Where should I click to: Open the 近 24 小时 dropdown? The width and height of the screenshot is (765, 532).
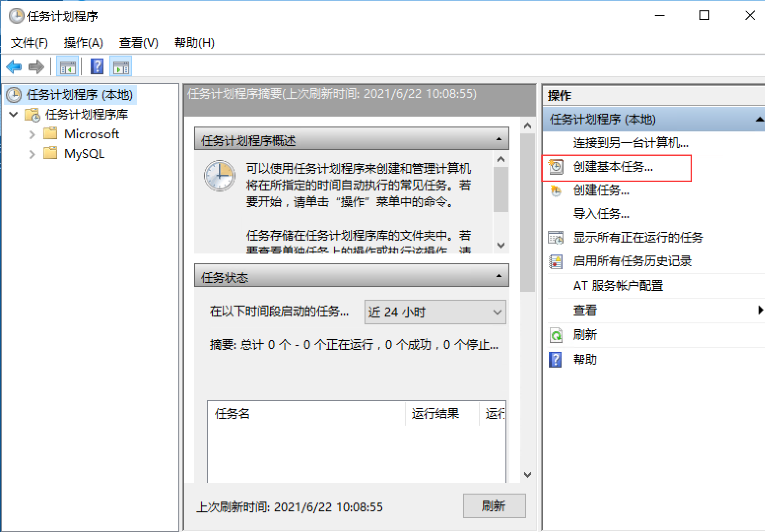point(435,312)
